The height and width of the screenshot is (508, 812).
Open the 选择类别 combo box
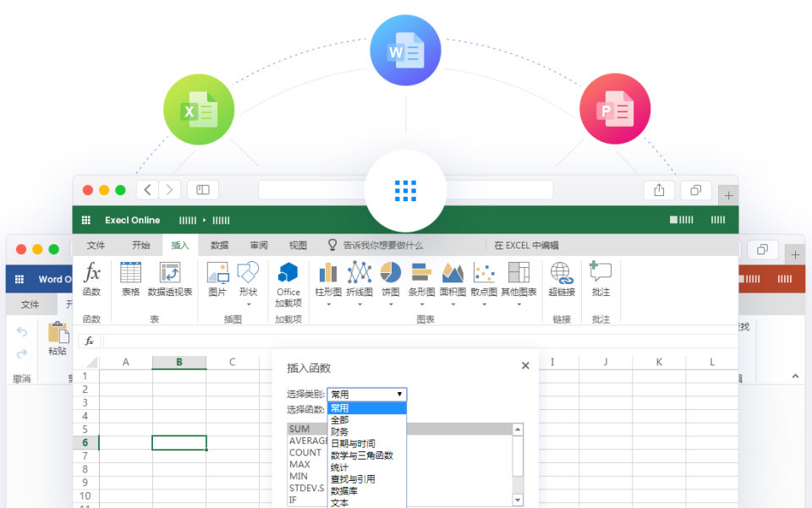[366, 394]
